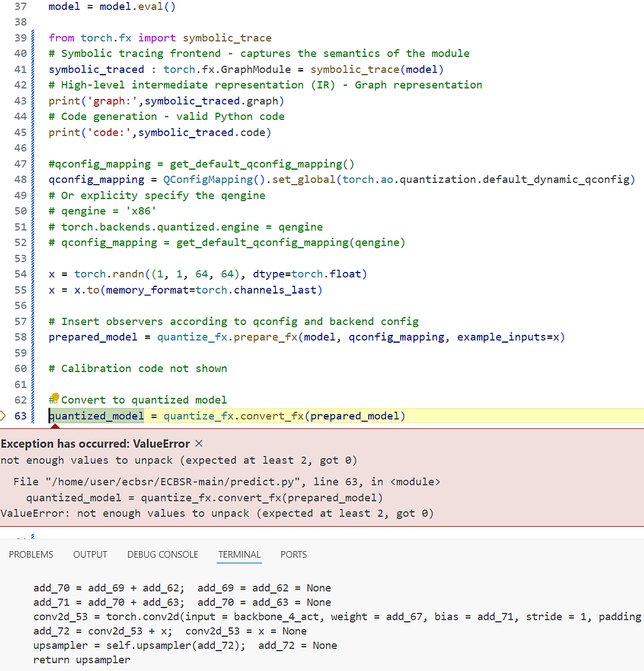The width and height of the screenshot is (644, 671).
Task: Click 'return upsampler' in terminal output
Action: (82, 660)
